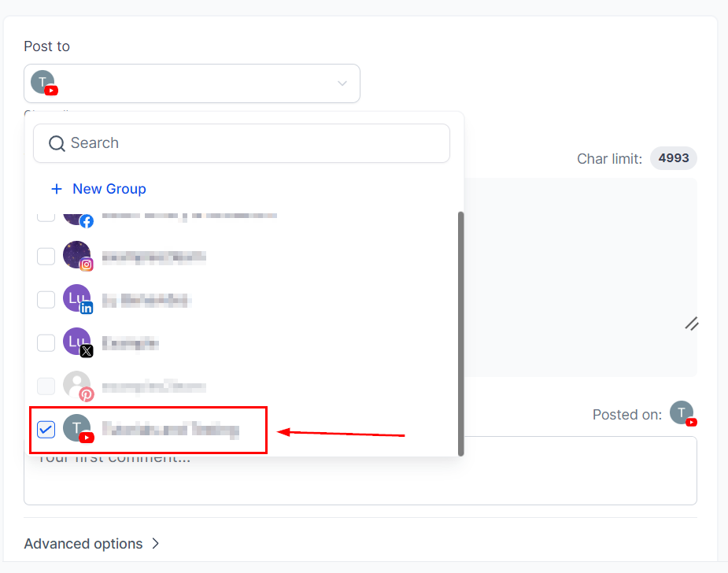Viewport: 728px width, 573px height.
Task: Click the account list scrollbar
Action: click(x=460, y=331)
